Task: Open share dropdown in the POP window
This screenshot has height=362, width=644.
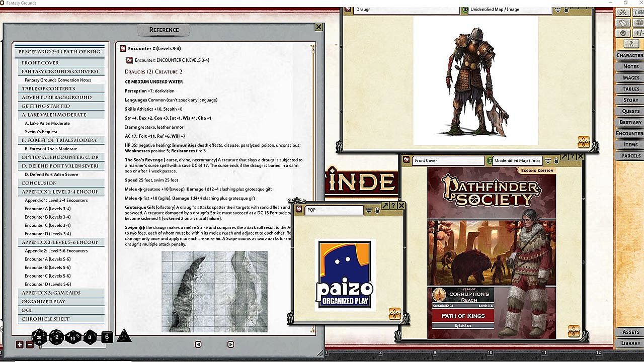Action: [x=369, y=210]
